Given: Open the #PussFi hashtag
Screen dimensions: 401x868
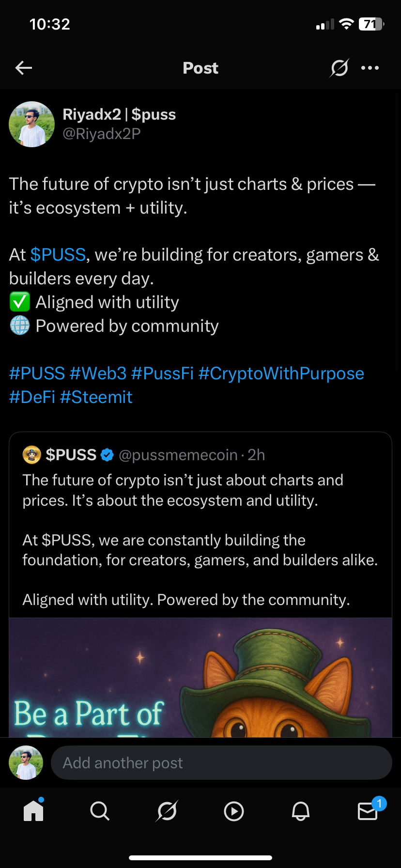Looking at the screenshot, I should (162, 373).
